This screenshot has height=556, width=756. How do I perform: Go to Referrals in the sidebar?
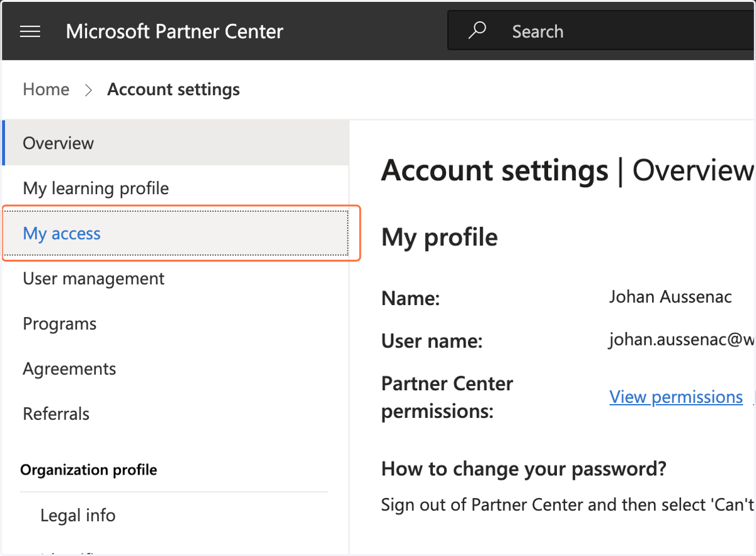(x=176, y=414)
